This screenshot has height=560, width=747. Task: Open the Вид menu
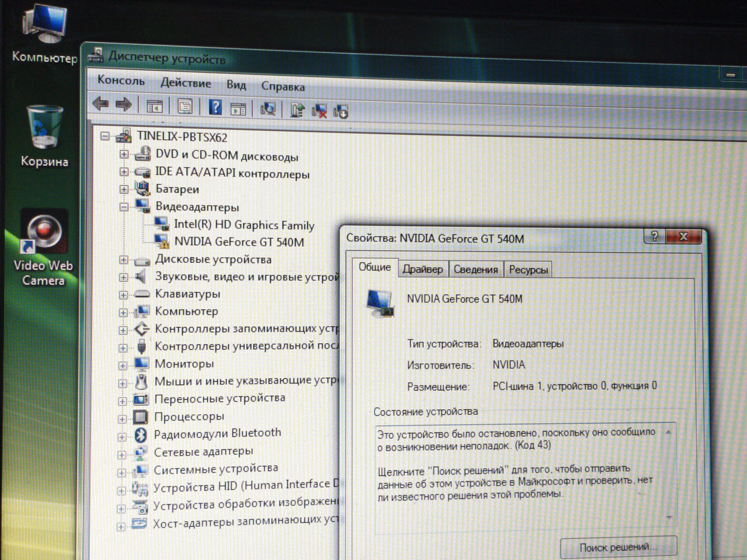tap(236, 84)
